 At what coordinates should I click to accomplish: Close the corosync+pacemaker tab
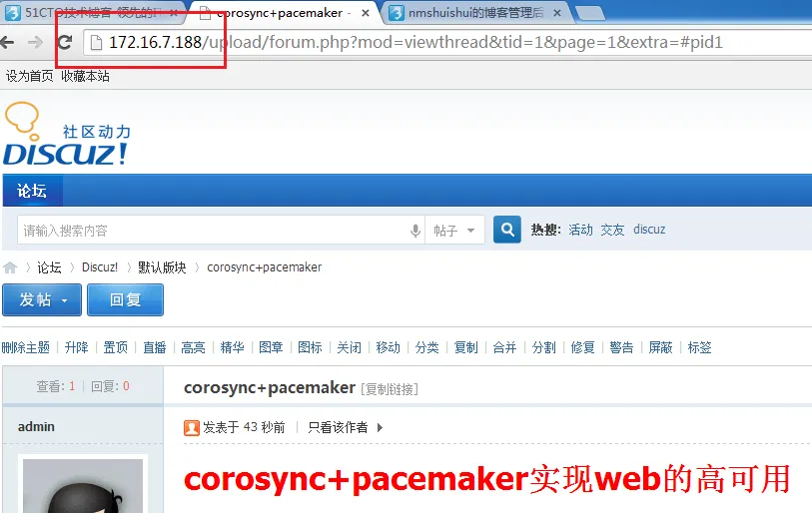click(366, 13)
